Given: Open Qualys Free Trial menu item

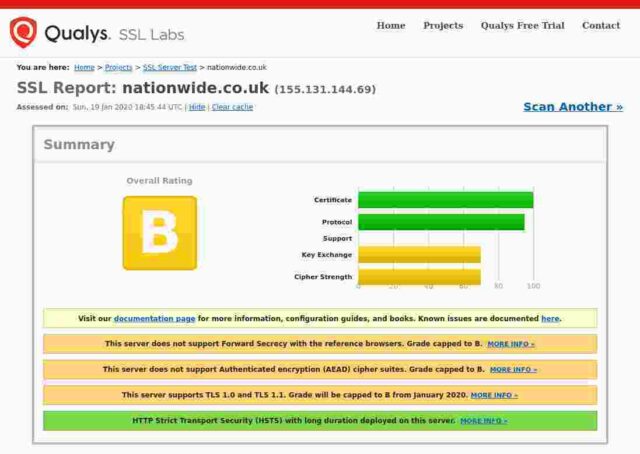Looking at the screenshot, I should point(522,25).
